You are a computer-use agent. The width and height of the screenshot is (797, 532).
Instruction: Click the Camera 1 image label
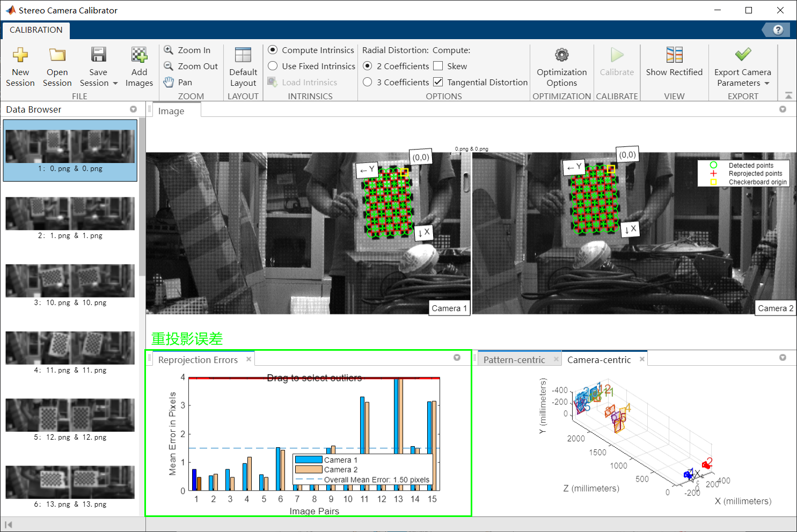(x=450, y=308)
